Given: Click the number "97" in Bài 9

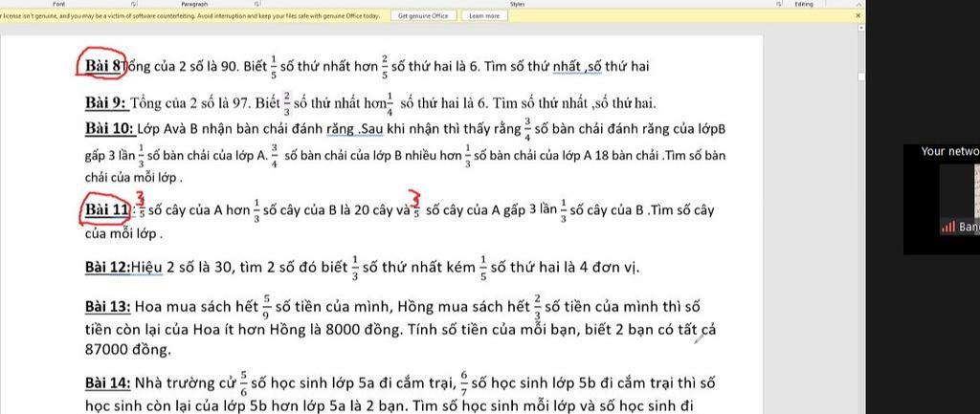Looking at the screenshot, I should click(x=238, y=103).
